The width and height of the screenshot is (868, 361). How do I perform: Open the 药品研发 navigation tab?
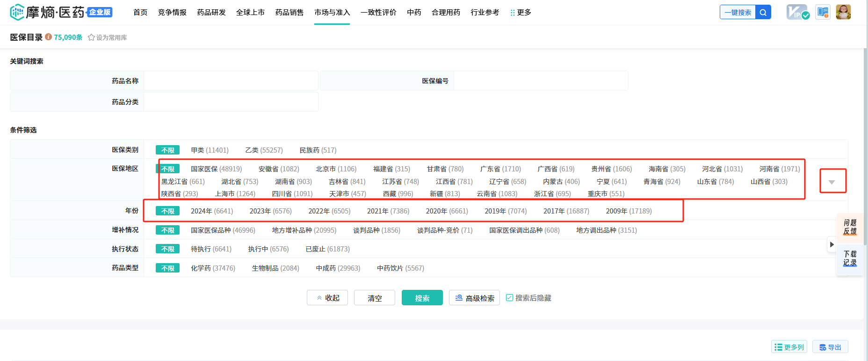click(211, 12)
